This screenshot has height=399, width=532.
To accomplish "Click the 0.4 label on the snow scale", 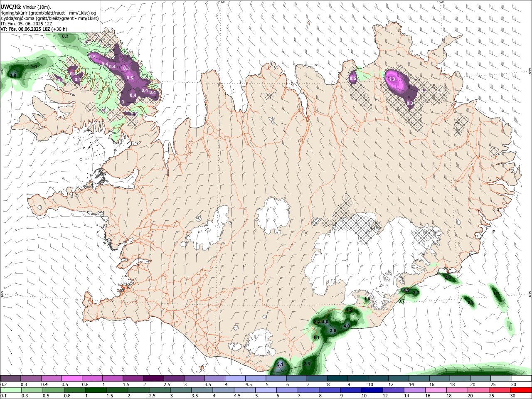I will click(44, 384).
